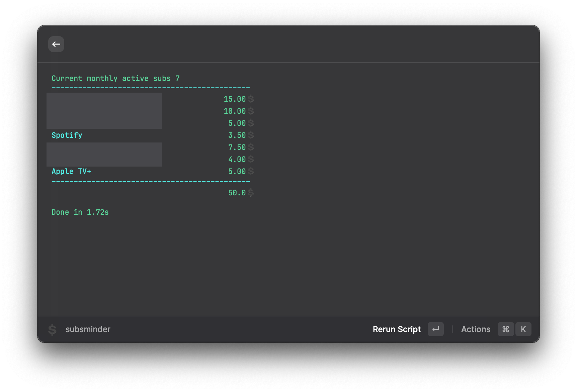577x392 pixels.
Task: Open the Actions menu
Action: click(x=476, y=329)
